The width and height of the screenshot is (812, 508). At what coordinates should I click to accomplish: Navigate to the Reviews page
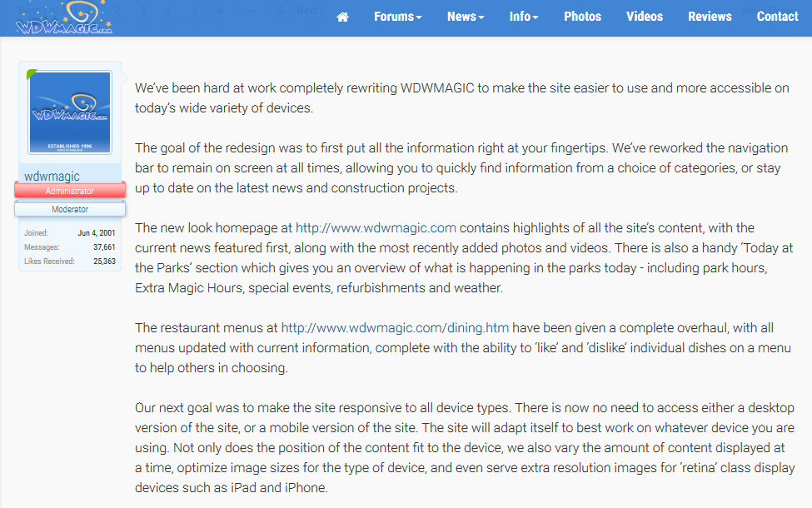point(710,17)
